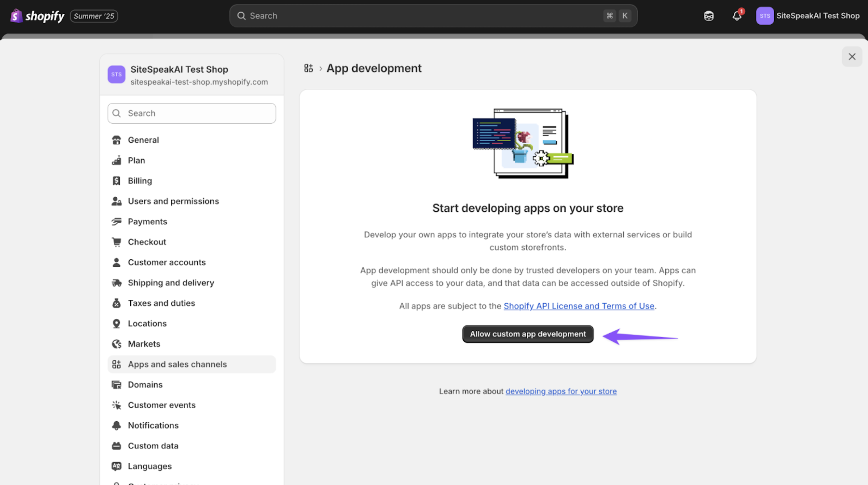Click the Billing receipt icon

(117, 181)
